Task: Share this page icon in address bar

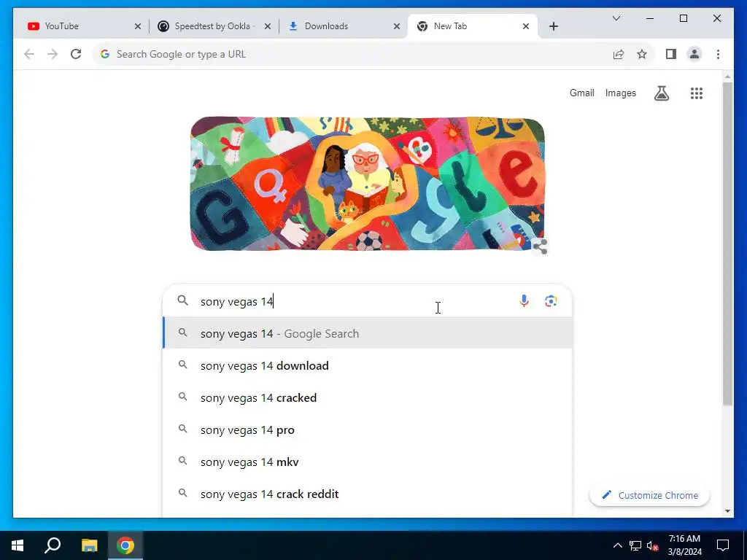Action: pyautogui.click(x=619, y=54)
